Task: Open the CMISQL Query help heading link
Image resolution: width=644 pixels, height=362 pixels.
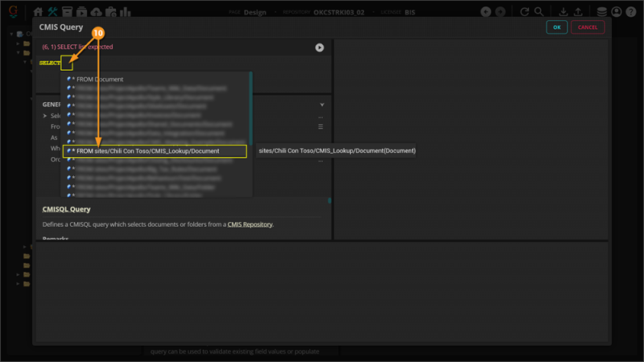Action: tap(66, 209)
